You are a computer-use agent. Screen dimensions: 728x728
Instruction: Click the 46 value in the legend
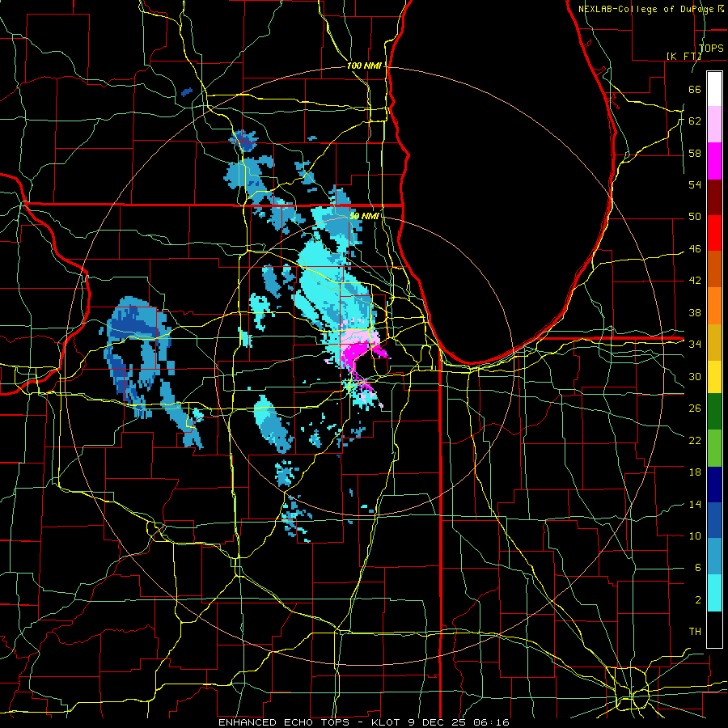(695, 249)
